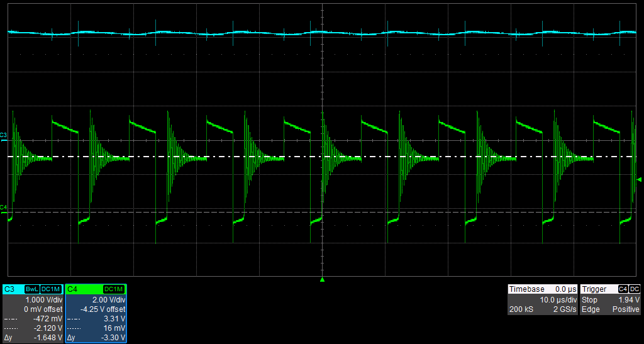Click the green trigger level arrow
This screenshot has width=644, height=344.
click(x=639, y=180)
